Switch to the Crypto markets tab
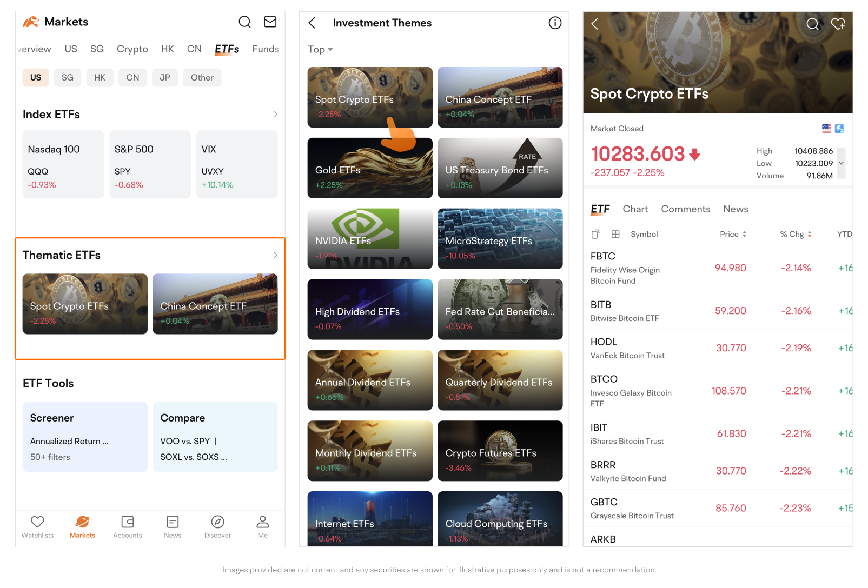 click(x=132, y=49)
